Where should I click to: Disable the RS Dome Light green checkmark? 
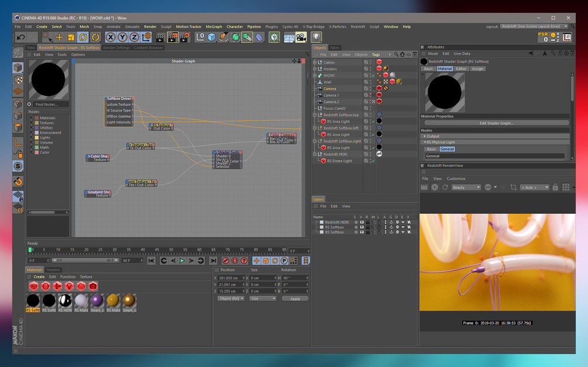coord(373,161)
